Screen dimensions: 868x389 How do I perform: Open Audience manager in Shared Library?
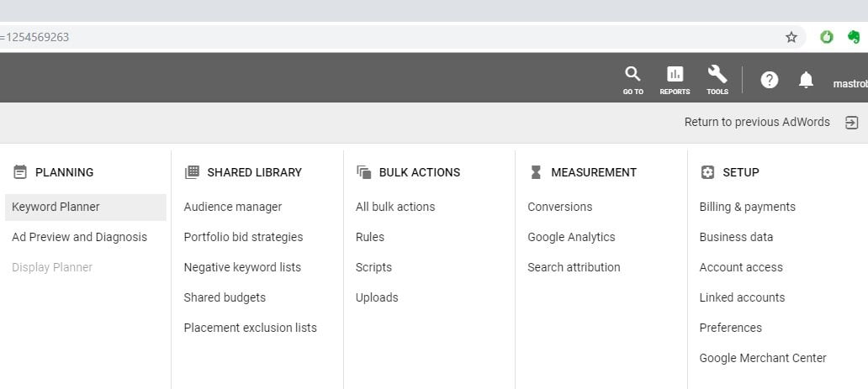[232, 207]
